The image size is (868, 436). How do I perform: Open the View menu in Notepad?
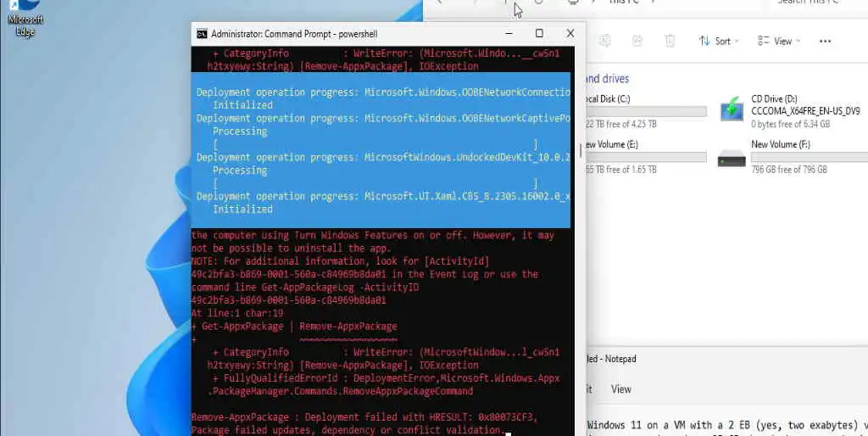tap(621, 388)
